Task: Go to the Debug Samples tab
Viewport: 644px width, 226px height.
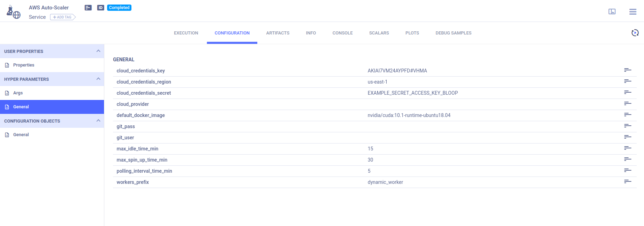Action: coord(453,33)
